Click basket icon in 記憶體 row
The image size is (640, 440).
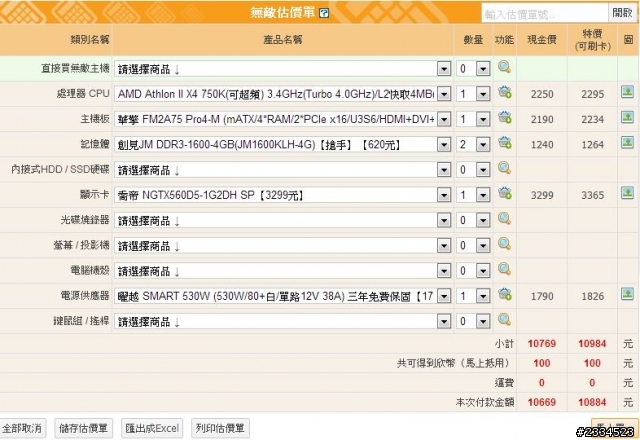tap(504, 143)
